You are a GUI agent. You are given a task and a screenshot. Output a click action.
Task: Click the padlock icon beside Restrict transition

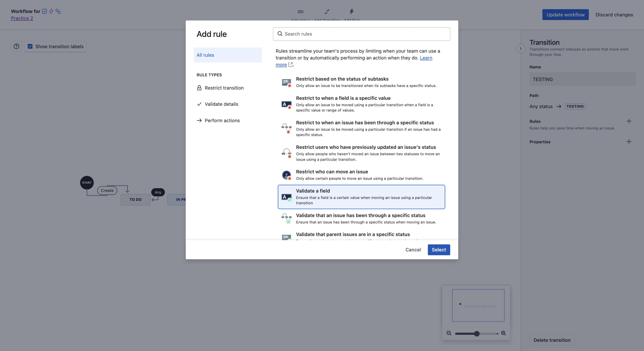click(199, 88)
